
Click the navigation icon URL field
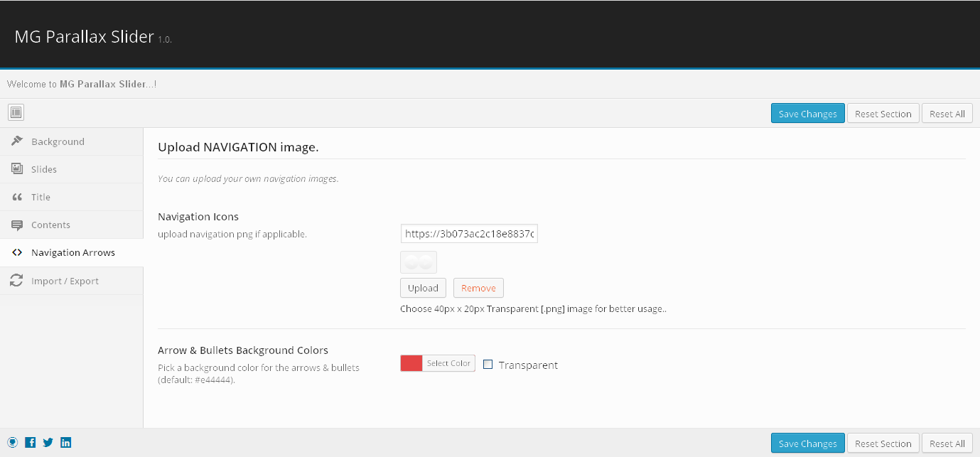coord(469,234)
